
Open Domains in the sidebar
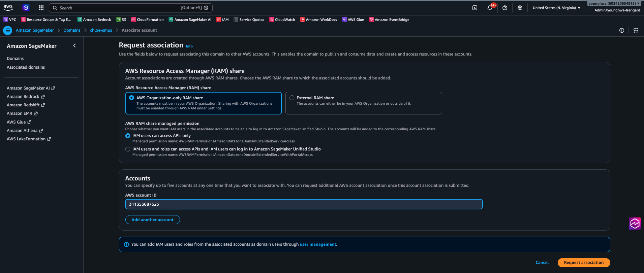(15, 59)
